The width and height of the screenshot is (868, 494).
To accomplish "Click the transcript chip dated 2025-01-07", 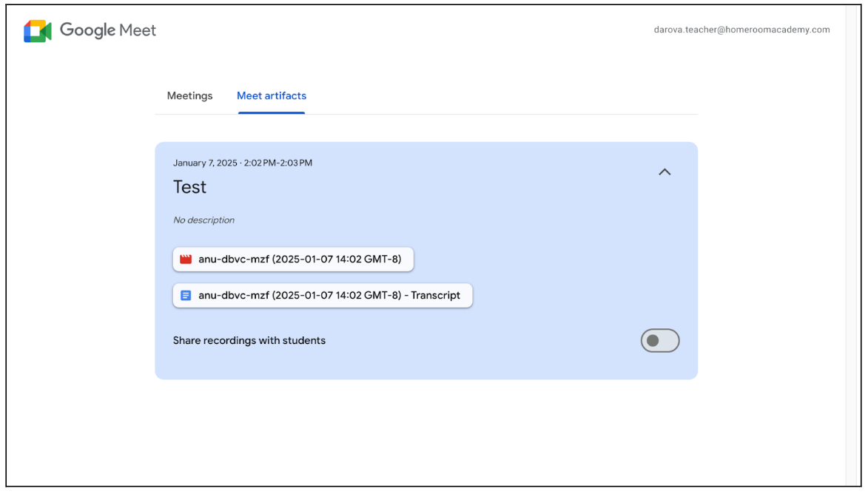I will click(322, 295).
